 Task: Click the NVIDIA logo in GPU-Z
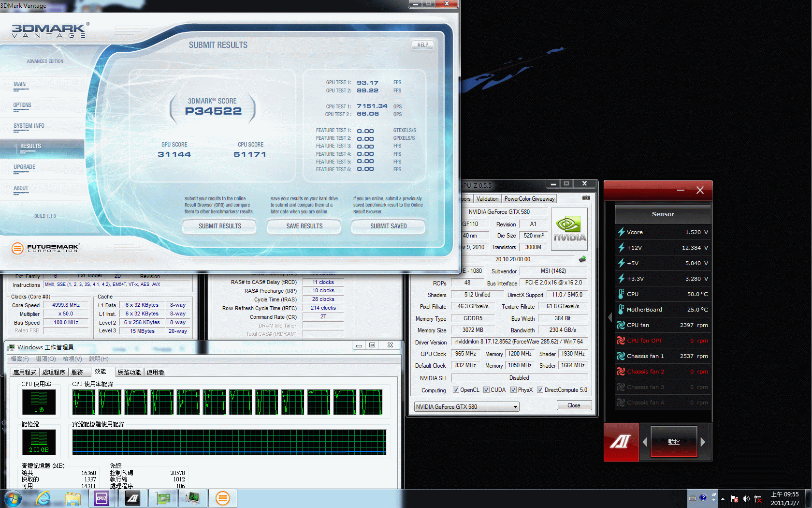(569, 229)
